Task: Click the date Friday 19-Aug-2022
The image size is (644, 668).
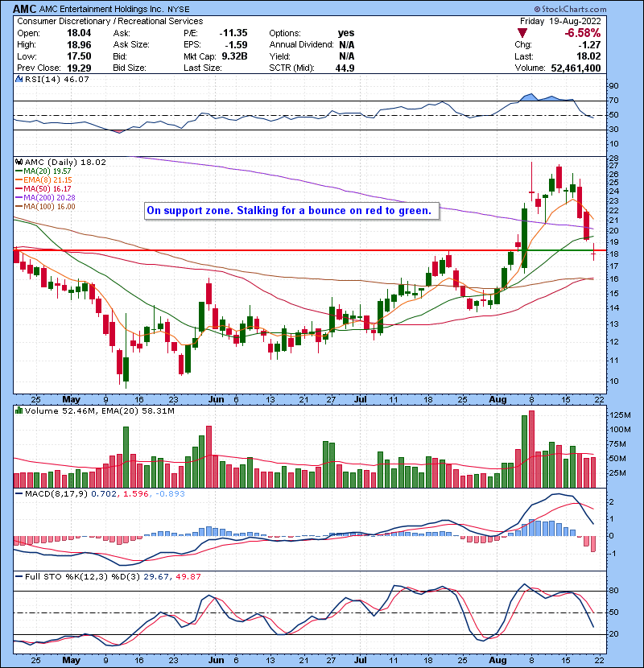Action: (560, 21)
